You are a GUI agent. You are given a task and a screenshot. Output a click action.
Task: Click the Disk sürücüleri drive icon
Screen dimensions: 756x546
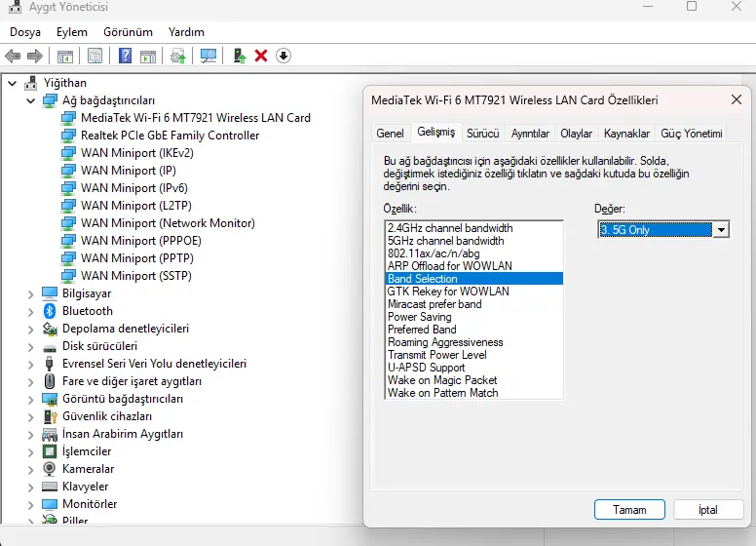[x=49, y=347]
